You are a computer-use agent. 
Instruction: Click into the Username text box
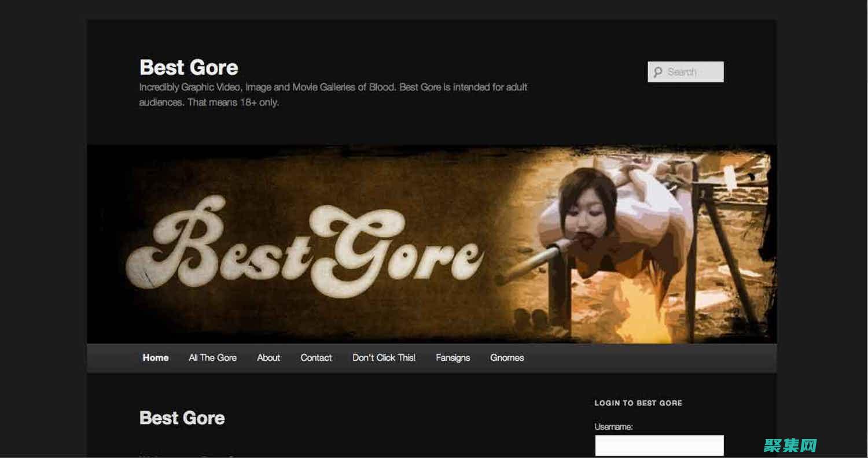click(659, 445)
